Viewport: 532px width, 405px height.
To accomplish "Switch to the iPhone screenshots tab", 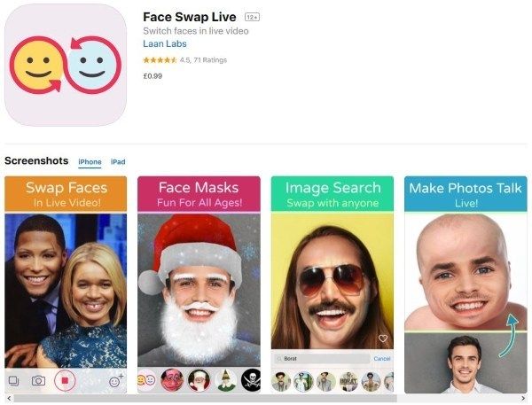I will pos(90,162).
